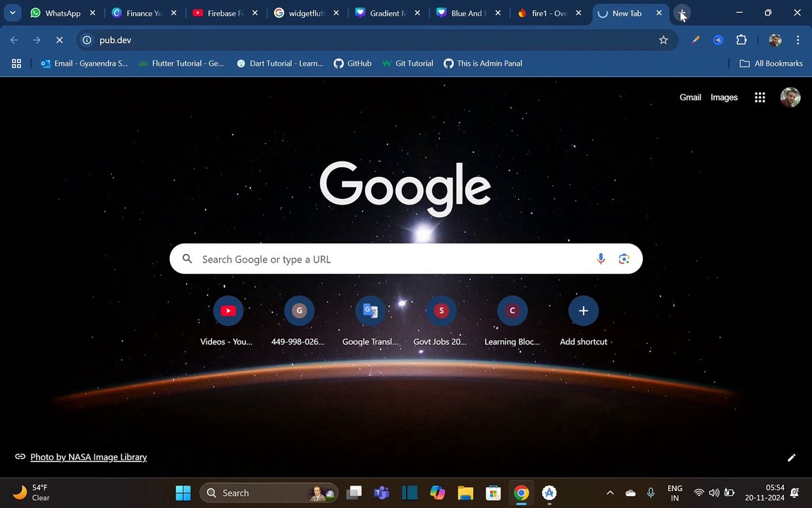
Task: Open Android Studio from taskbar
Action: pos(549,492)
